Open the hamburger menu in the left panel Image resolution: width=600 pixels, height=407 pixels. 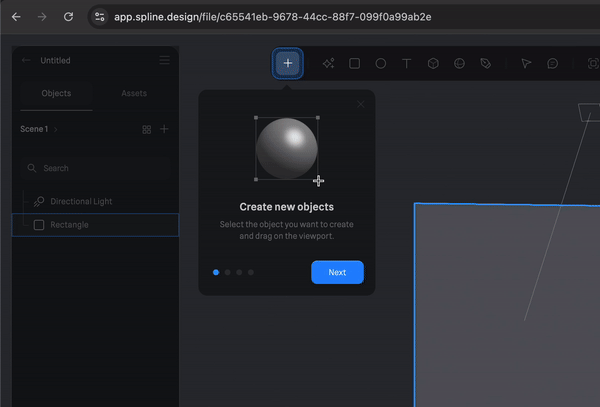[164, 60]
